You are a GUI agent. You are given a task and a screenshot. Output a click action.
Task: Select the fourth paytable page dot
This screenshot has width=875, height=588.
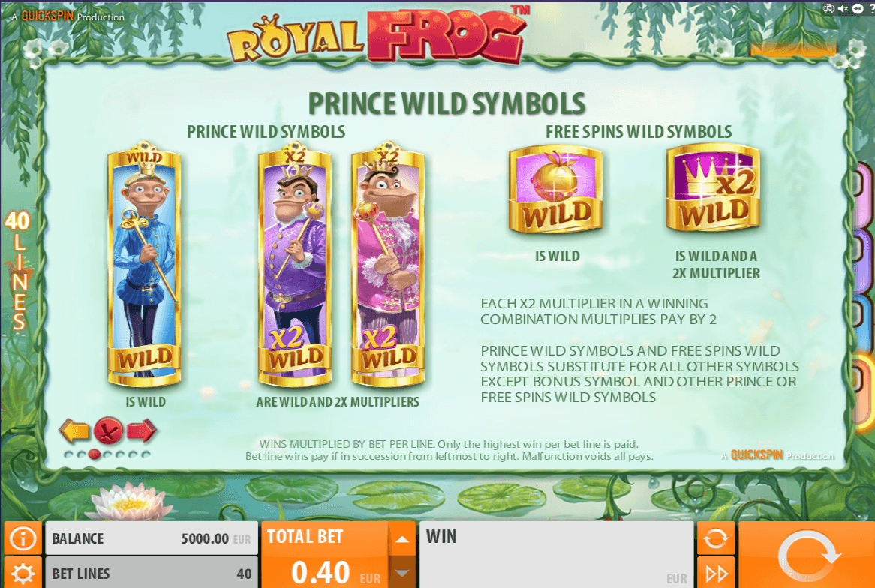107,454
